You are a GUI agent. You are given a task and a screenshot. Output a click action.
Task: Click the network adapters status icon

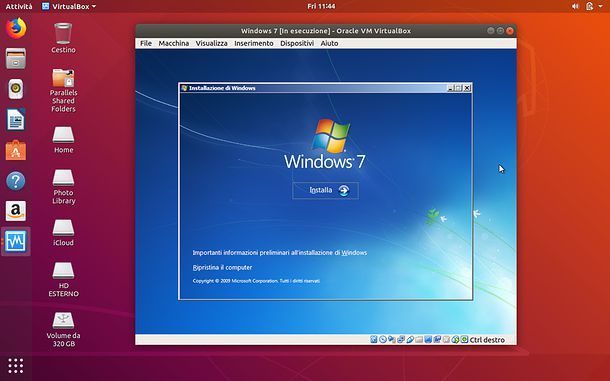pyautogui.click(x=401, y=340)
